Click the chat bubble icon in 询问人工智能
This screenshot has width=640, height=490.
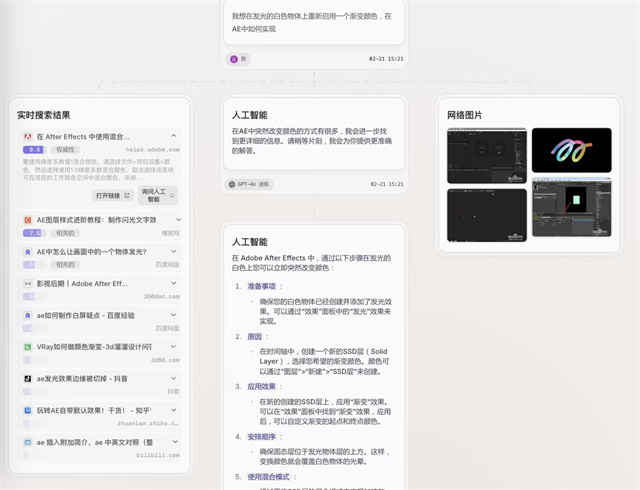[171, 196]
